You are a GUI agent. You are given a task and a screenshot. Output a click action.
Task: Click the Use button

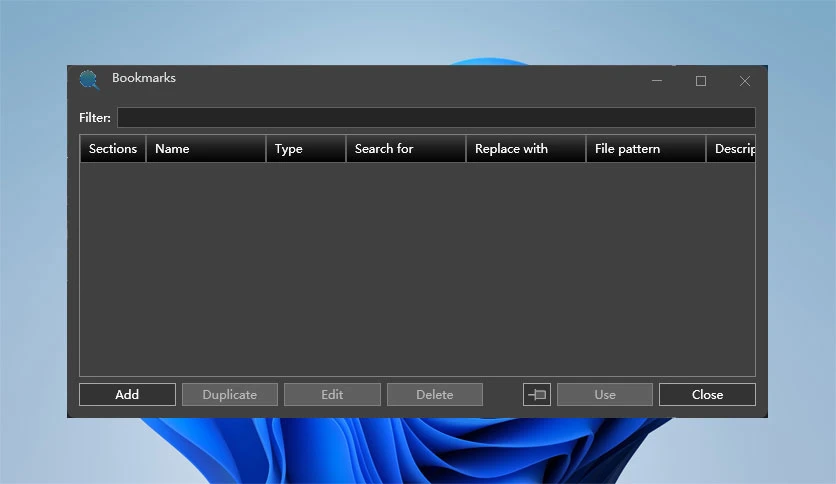605,394
